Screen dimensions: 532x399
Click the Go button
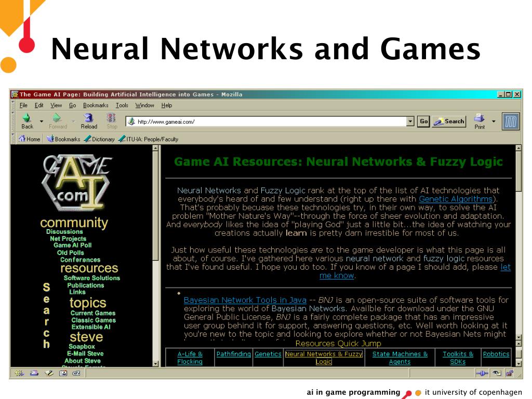(424, 122)
